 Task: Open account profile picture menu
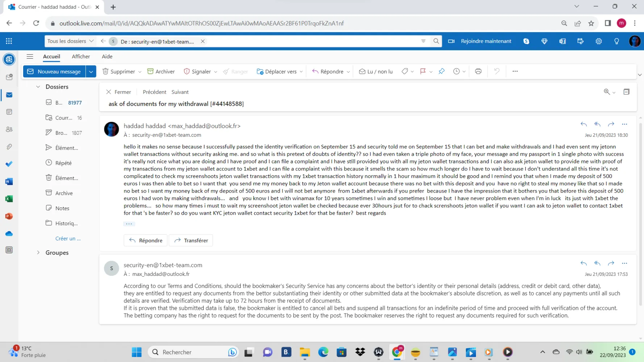635,41
